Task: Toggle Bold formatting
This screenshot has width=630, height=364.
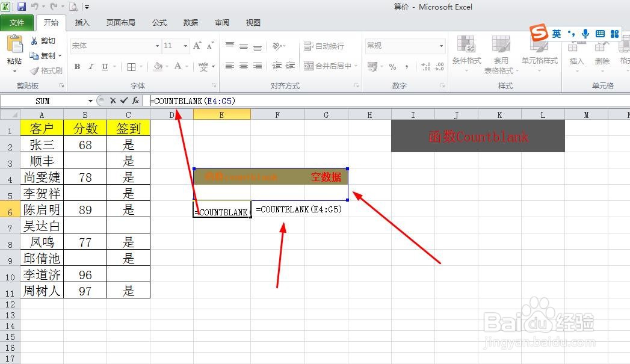Action: tap(77, 67)
